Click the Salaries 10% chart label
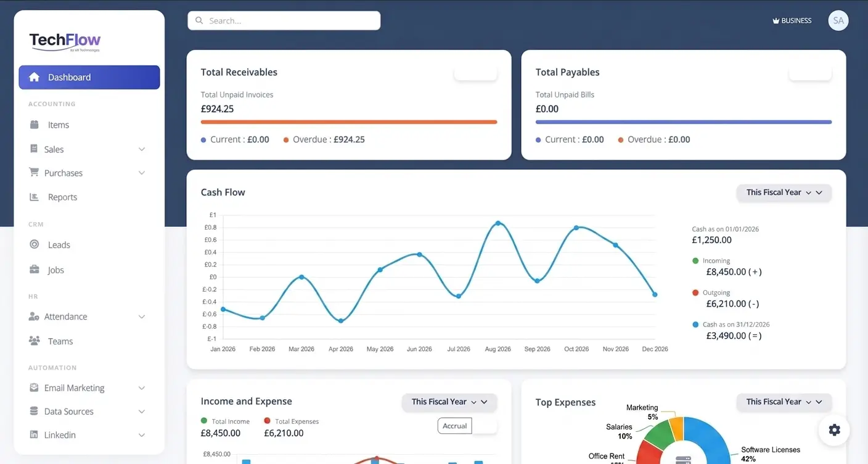This screenshot has height=464, width=868. click(x=620, y=431)
